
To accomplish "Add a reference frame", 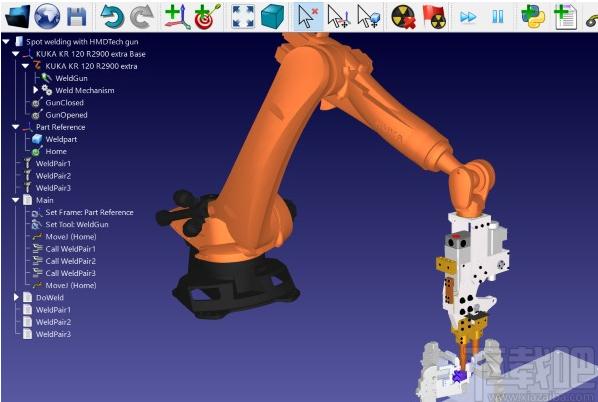I will pos(177,17).
